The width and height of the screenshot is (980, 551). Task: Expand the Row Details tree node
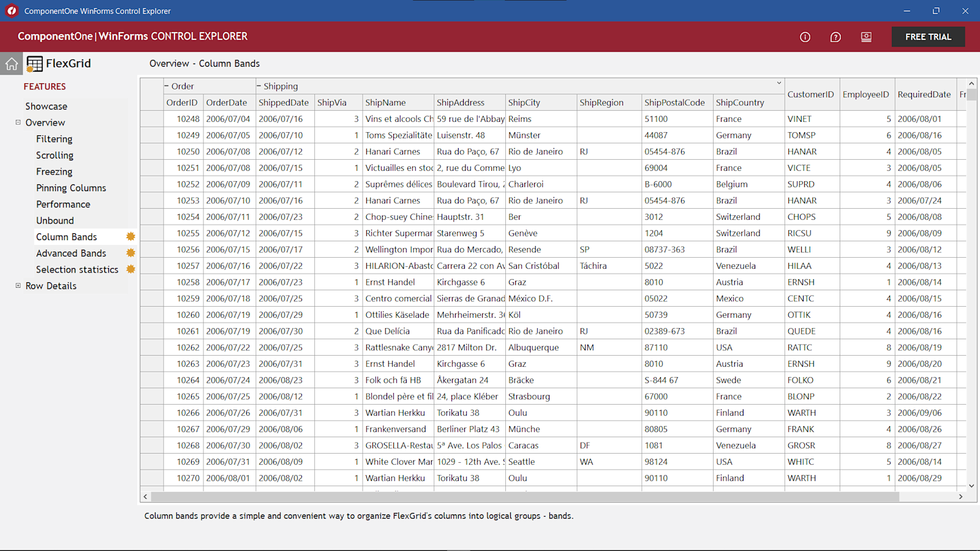point(18,285)
